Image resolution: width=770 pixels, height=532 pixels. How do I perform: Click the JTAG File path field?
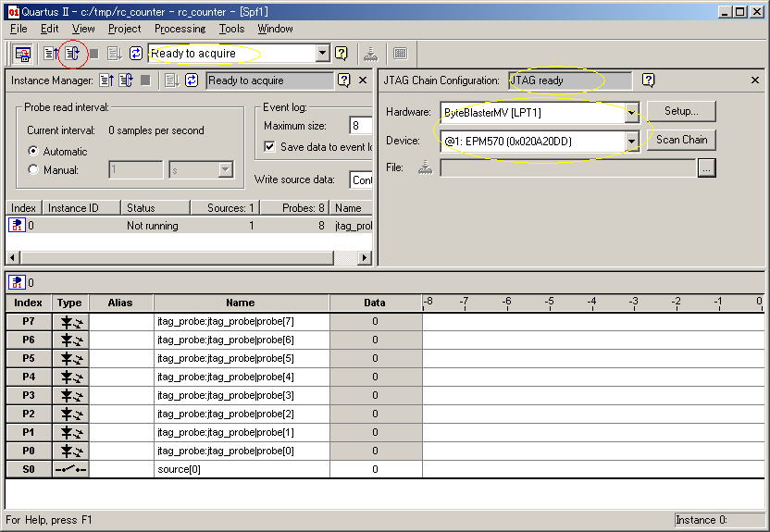pyautogui.click(x=568, y=168)
